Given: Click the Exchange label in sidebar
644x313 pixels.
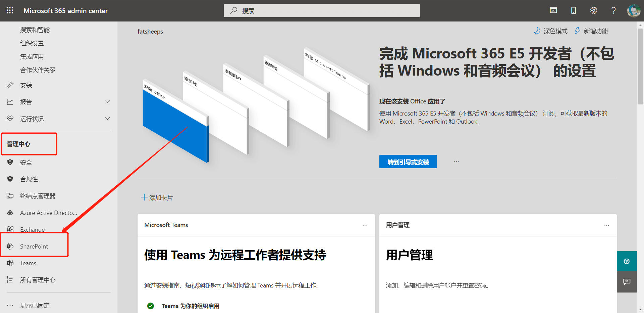Looking at the screenshot, I should pos(32,229).
